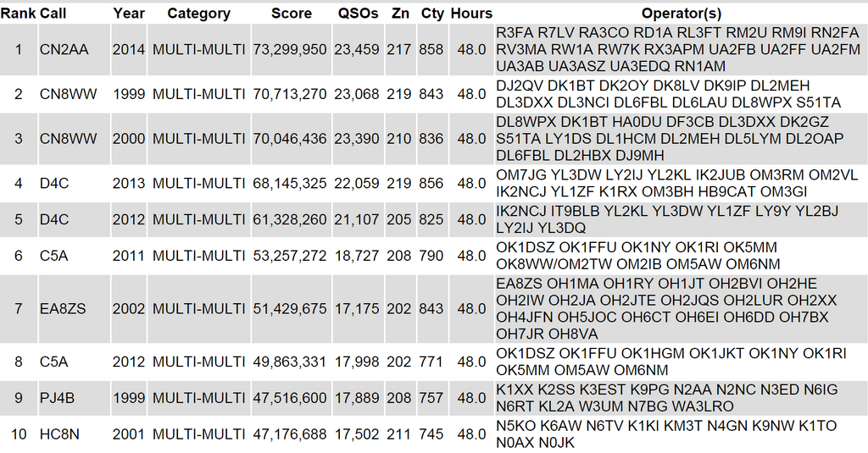Screen dimensions: 868x453
Task: Click the PJ4B callsign
Action: (58, 398)
